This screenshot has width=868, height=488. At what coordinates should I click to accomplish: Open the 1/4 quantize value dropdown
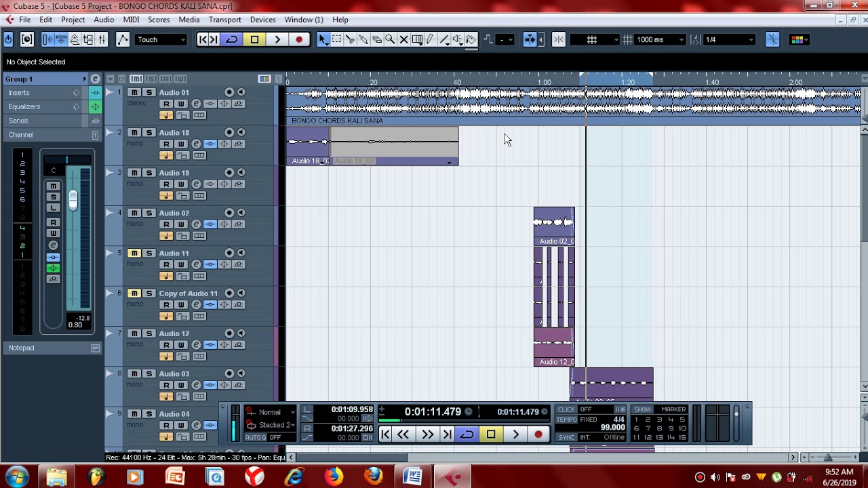point(729,40)
